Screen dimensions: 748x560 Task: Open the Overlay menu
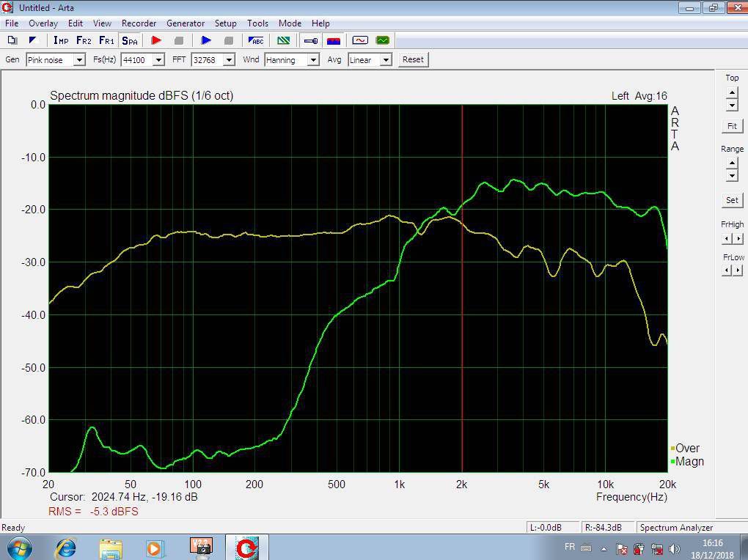pos(43,23)
